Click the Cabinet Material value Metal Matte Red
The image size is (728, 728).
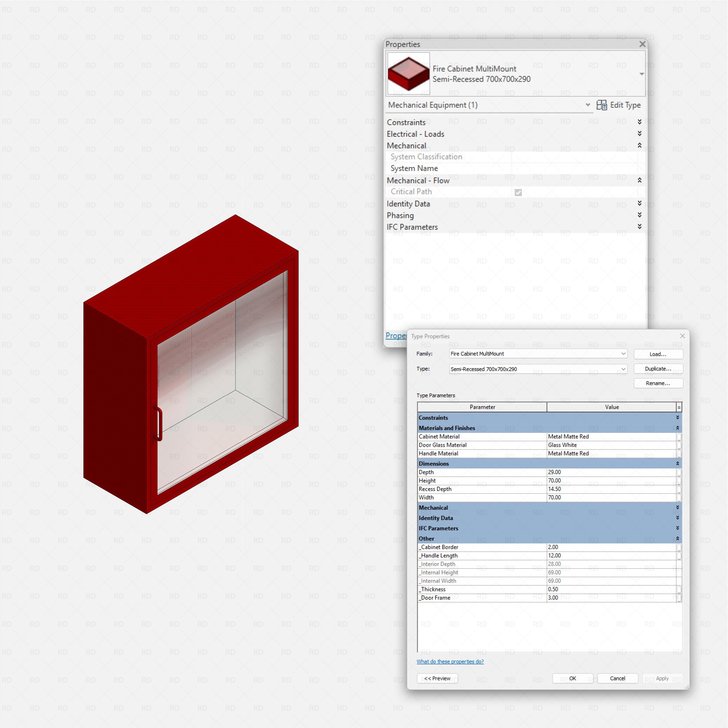point(611,437)
